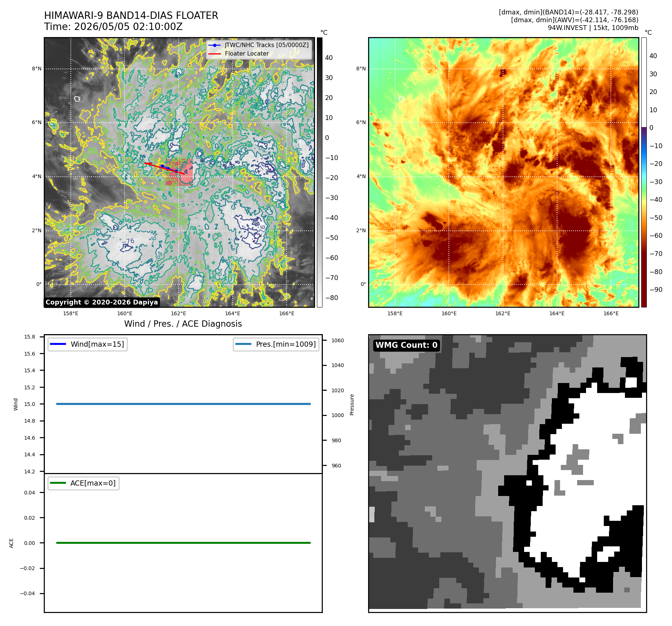The height and width of the screenshot is (626, 672).
Task: Click the HIMAWARI-9 BAND14-DIAS FLOATER title
Action: pyautogui.click(x=131, y=16)
